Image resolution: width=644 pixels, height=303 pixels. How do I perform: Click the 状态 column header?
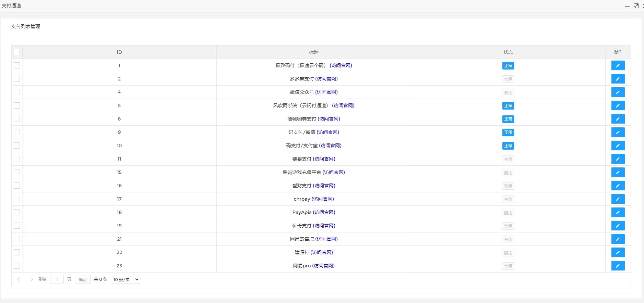(508, 52)
